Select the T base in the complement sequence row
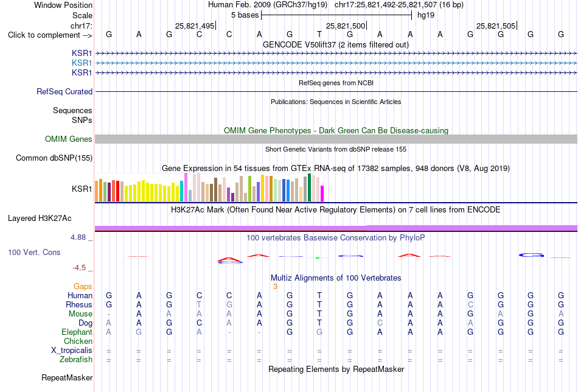 pos(319,35)
